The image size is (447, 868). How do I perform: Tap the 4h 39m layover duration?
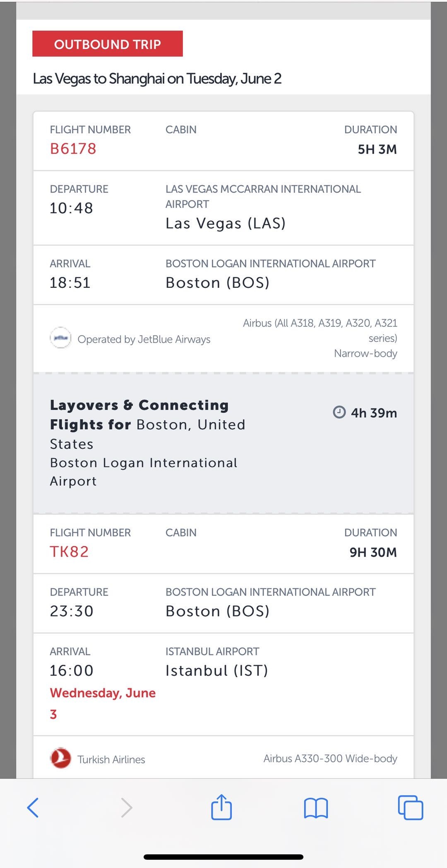[x=374, y=413]
